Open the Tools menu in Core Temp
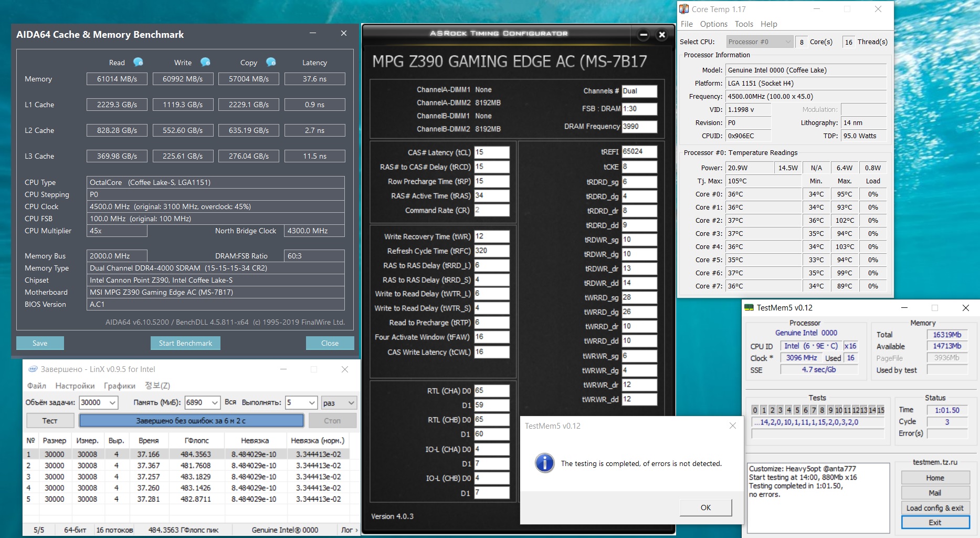 [744, 24]
